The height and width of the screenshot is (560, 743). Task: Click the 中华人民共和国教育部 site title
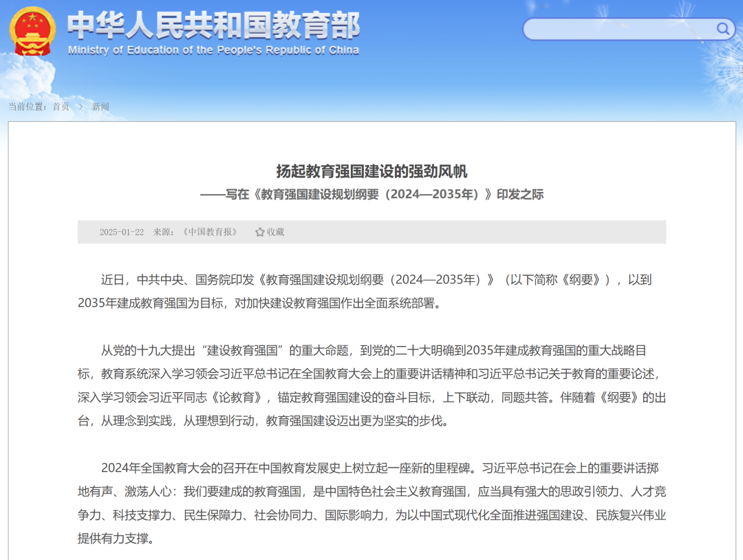(x=214, y=25)
